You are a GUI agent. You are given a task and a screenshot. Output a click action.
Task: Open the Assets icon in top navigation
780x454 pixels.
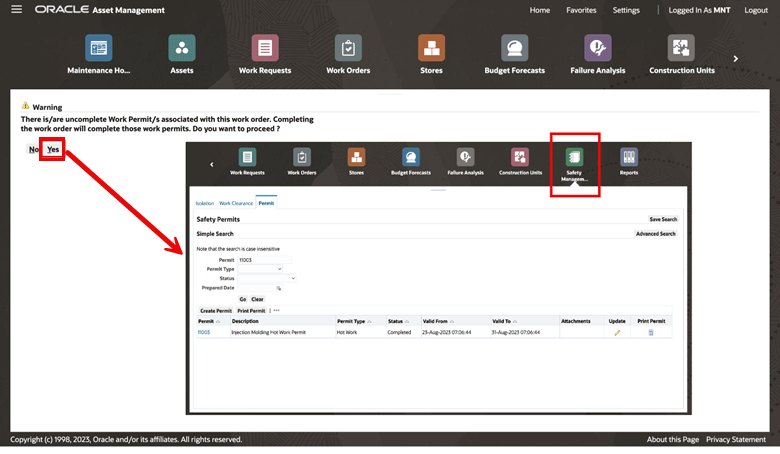[182, 48]
